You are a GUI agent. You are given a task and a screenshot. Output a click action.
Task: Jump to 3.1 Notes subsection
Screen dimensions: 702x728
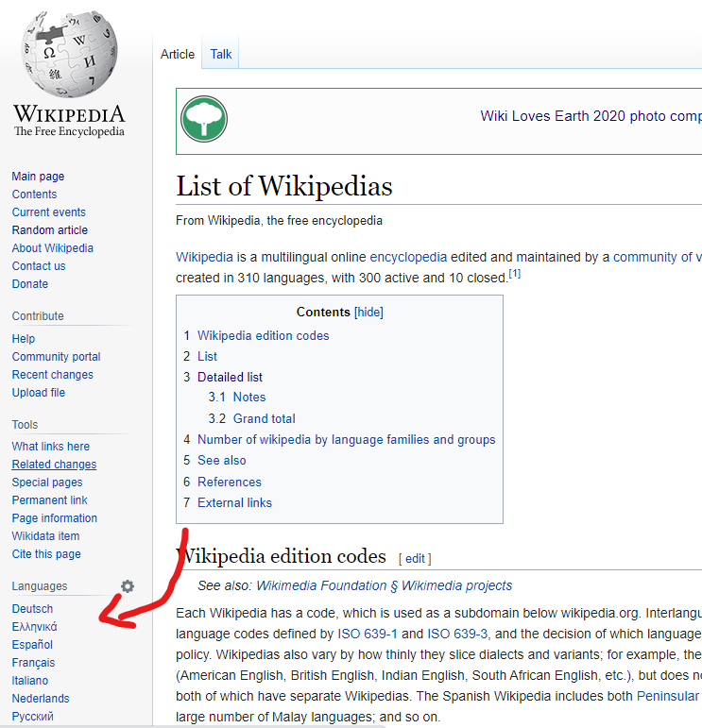pos(249,398)
